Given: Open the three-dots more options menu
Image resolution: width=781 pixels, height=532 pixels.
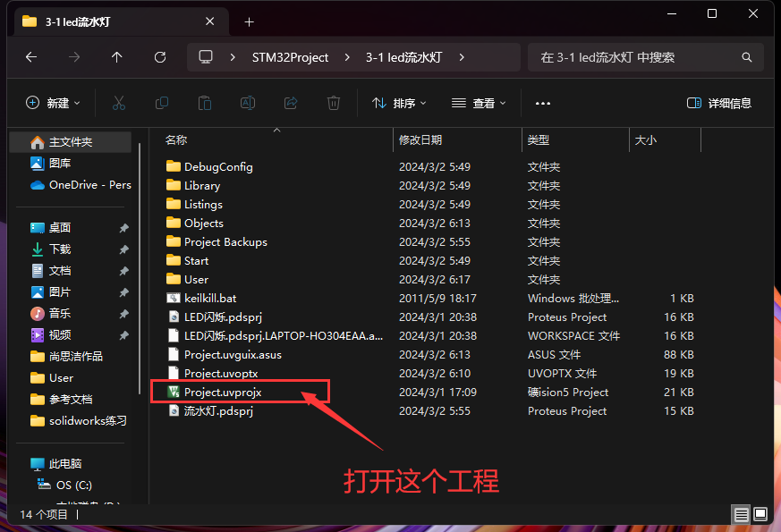Looking at the screenshot, I should point(543,103).
